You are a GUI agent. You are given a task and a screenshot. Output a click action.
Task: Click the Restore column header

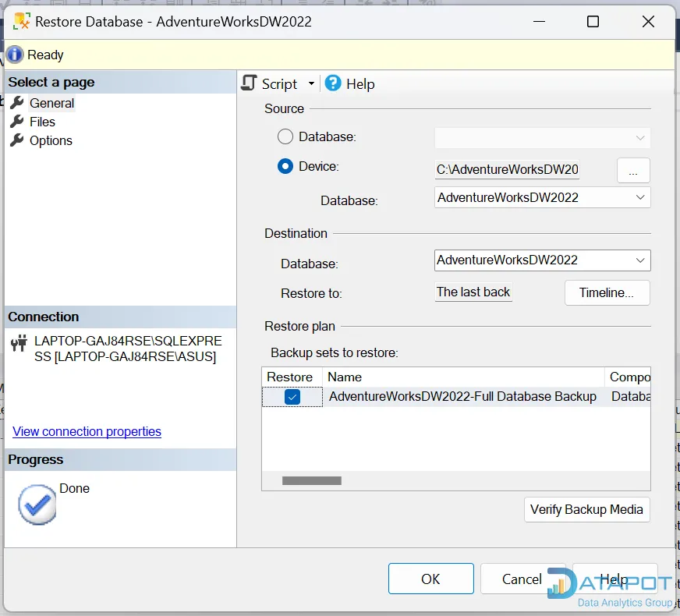(292, 377)
